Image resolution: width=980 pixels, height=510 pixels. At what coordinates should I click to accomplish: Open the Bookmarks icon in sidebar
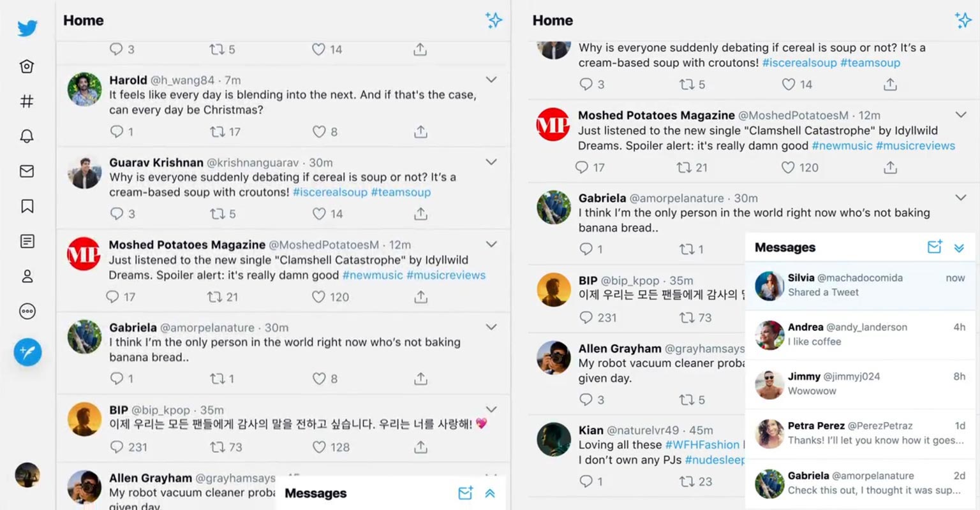27,206
